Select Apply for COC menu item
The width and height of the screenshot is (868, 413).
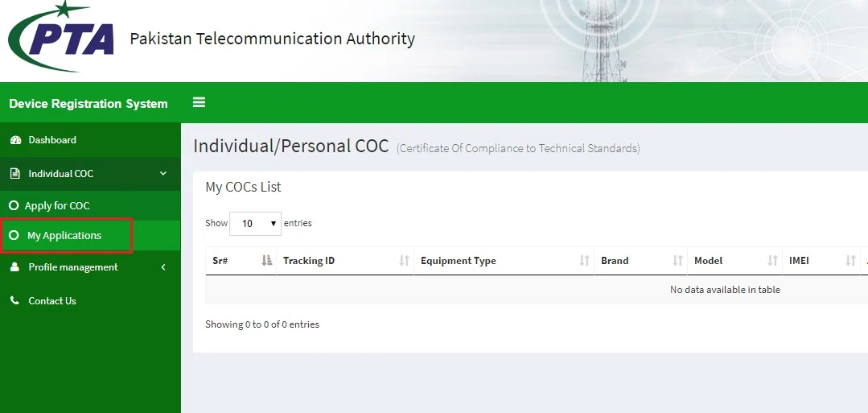pyautogui.click(x=57, y=206)
